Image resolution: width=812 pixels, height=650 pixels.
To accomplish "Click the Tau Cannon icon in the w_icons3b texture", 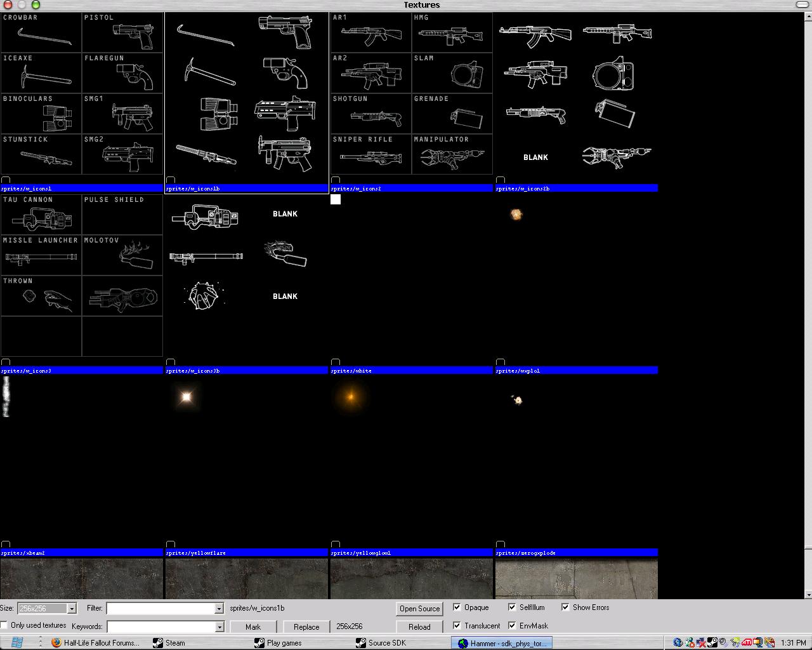I will 205,217.
